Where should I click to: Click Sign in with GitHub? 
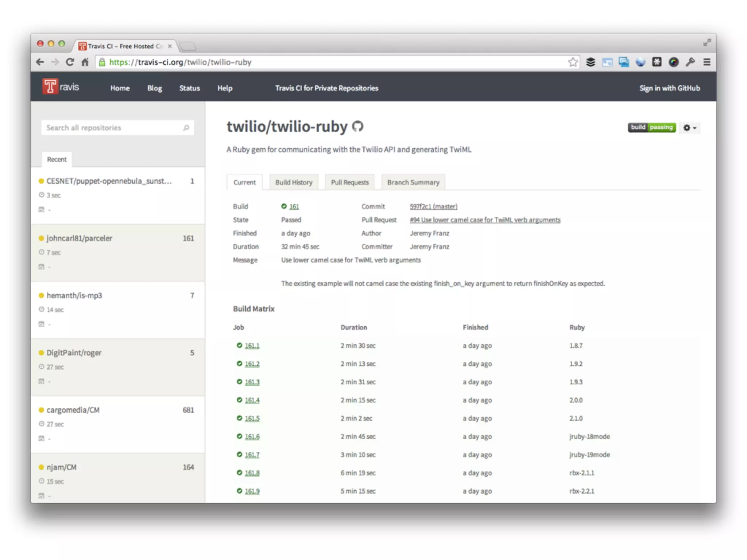(x=669, y=88)
